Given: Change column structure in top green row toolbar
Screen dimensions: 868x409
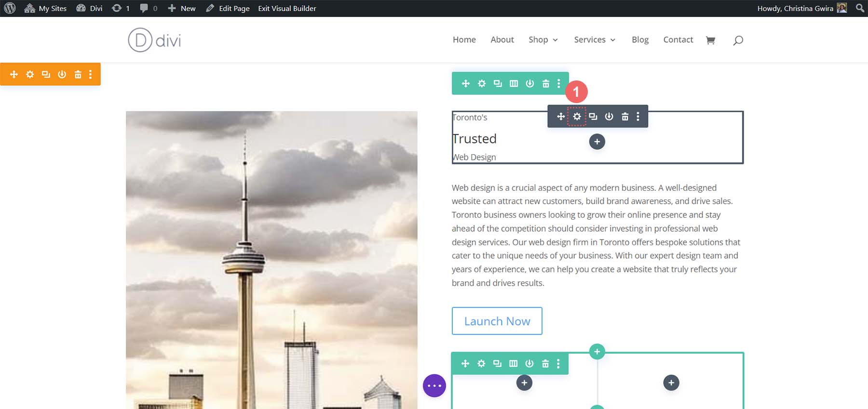Looking at the screenshot, I should [x=514, y=83].
